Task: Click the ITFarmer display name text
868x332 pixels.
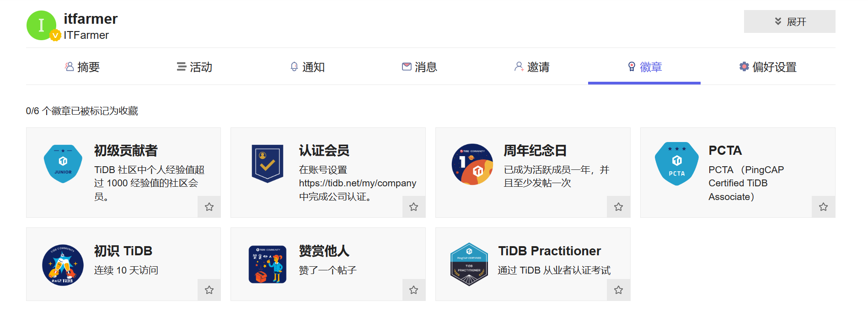Action: coord(86,35)
